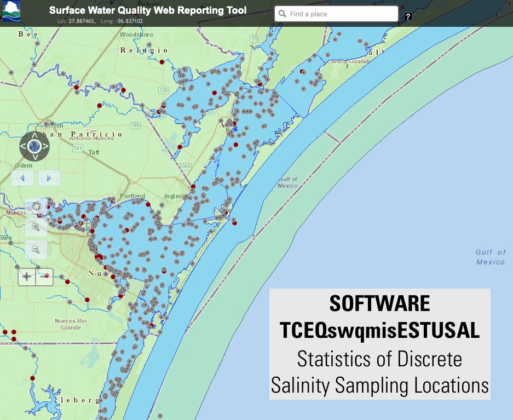Screen dimensions: 513x420
Task: Click the magnifier icon in search box
Action: 283,14
